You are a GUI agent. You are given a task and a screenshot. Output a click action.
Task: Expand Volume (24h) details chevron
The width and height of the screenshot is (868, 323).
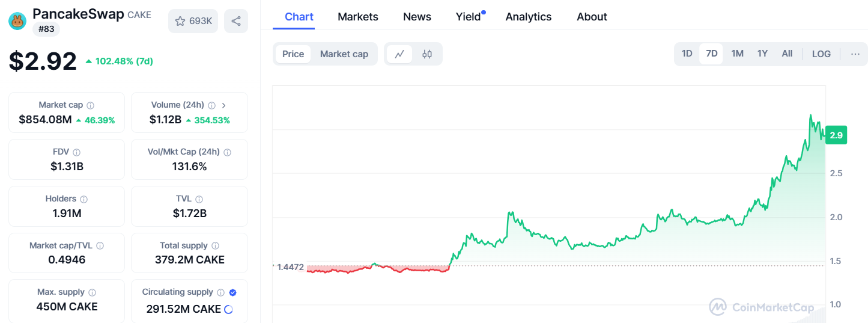[223, 105]
